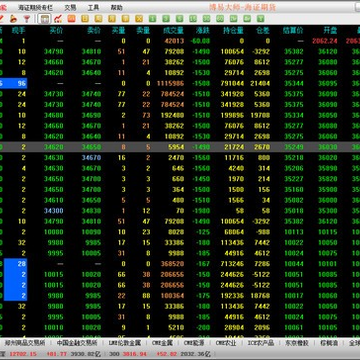Click the funnel filter toolbar icon
360x360 pixels.
tap(27, 18)
